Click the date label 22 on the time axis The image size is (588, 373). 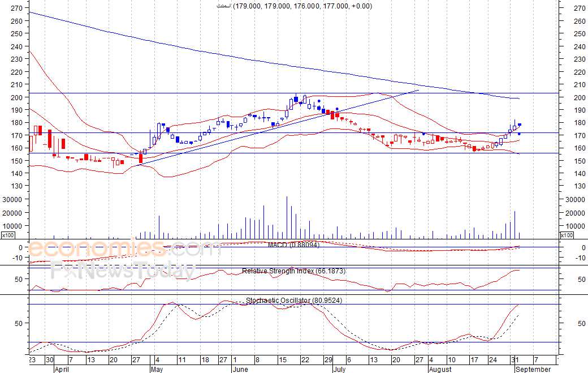(305, 360)
